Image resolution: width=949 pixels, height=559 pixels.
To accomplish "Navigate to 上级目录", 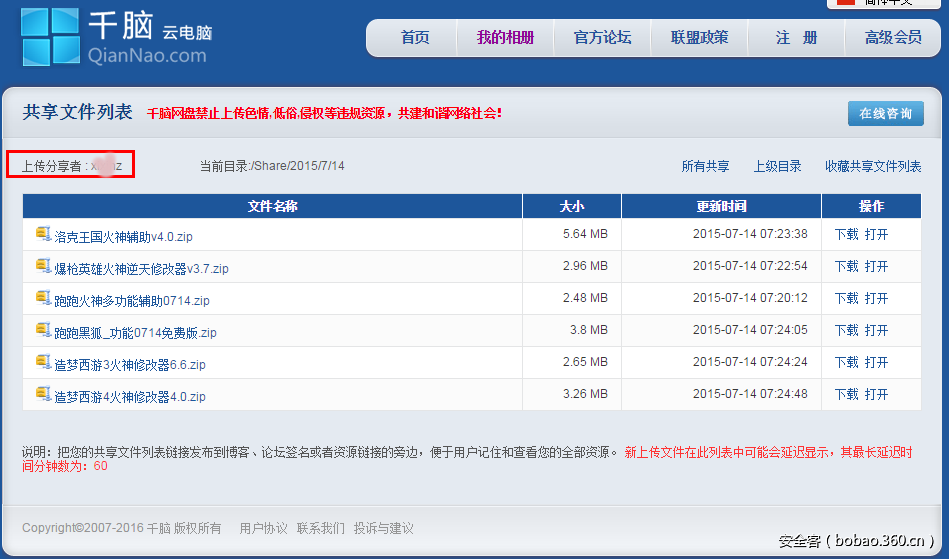I will coord(777,166).
